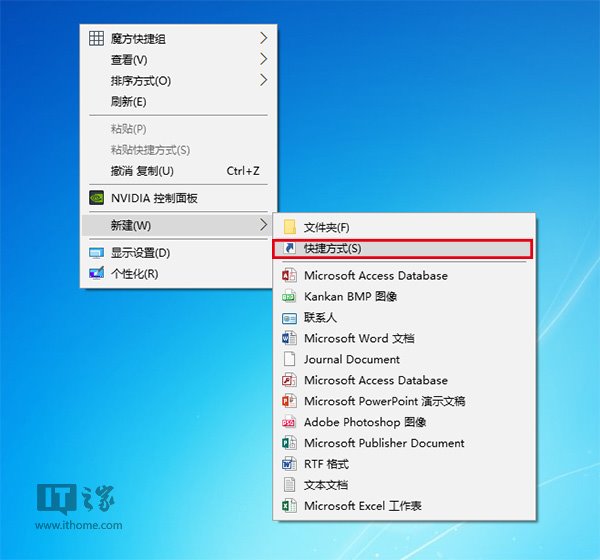600x560 pixels.
Task: Click the RTF 格式 file icon
Action: pos(289,464)
